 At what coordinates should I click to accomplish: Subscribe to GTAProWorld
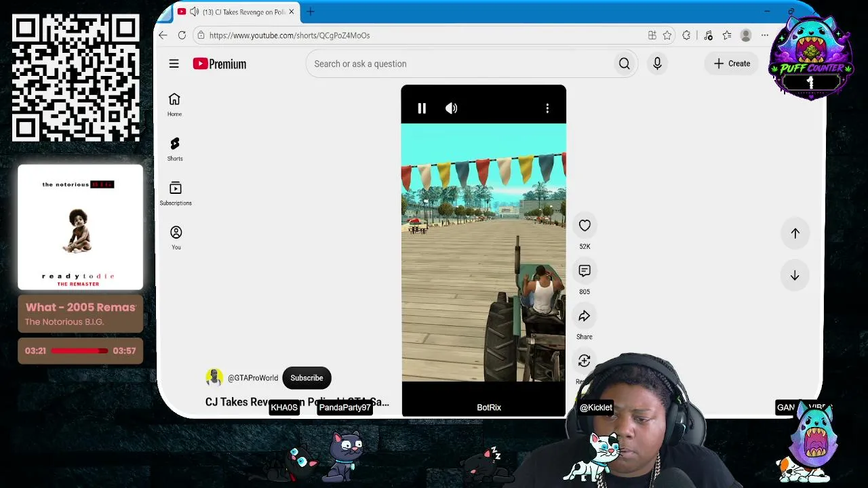pyautogui.click(x=307, y=378)
